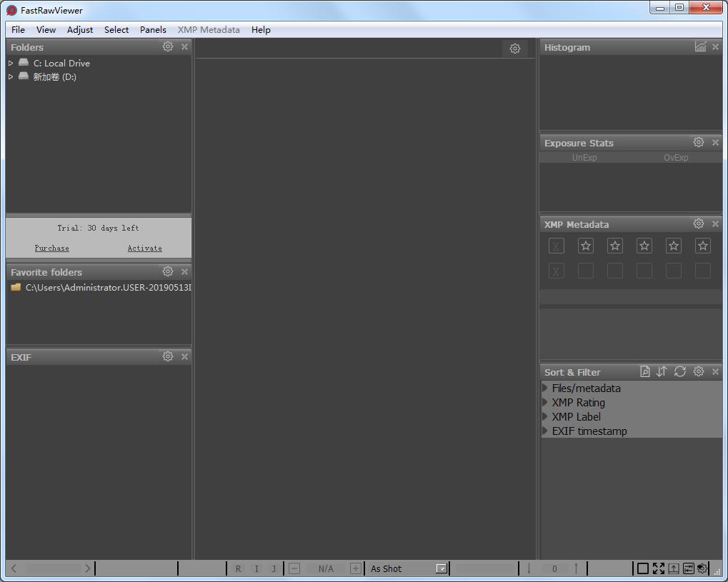Open the Help menu
The height and width of the screenshot is (582, 728).
tap(261, 30)
